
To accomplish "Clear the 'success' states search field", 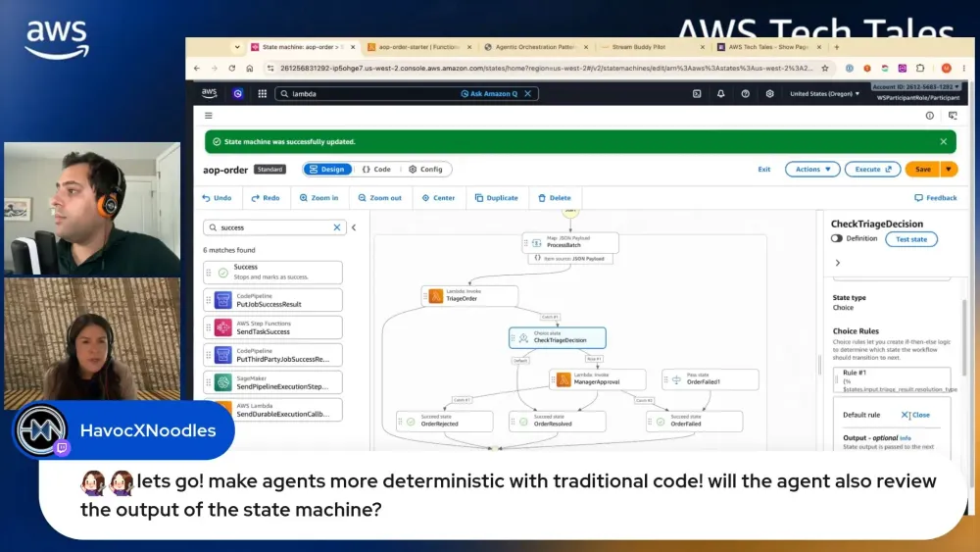I will click(x=337, y=227).
